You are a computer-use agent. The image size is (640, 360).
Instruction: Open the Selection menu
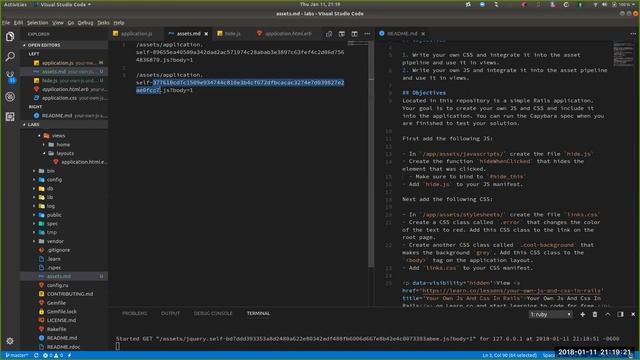pyautogui.click(x=38, y=23)
